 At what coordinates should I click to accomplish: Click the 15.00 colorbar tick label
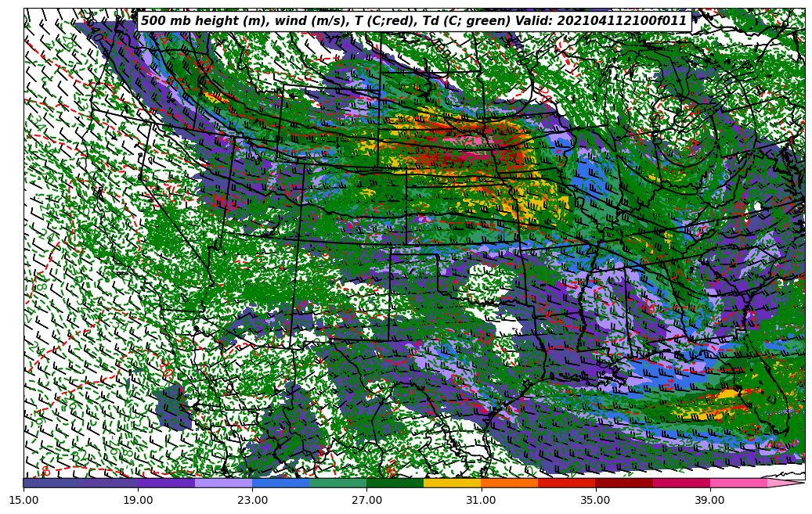(23, 500)
